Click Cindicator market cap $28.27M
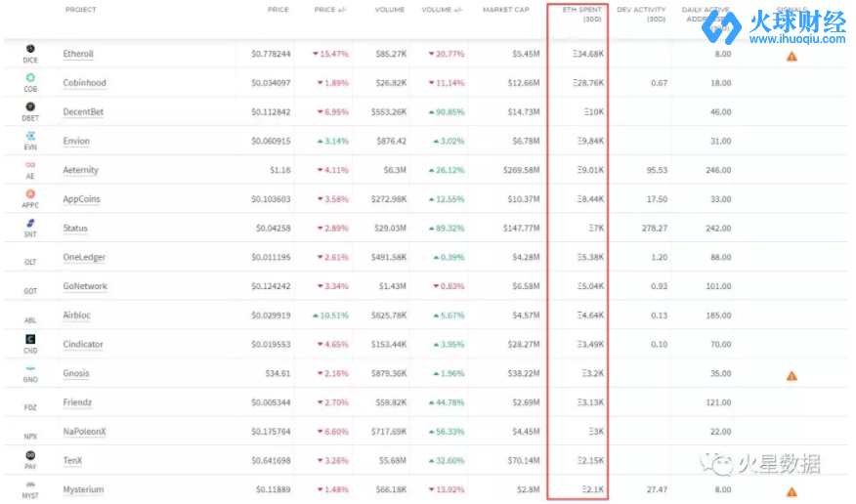Viewport: 856px width, 504px height. coord(524,344)
